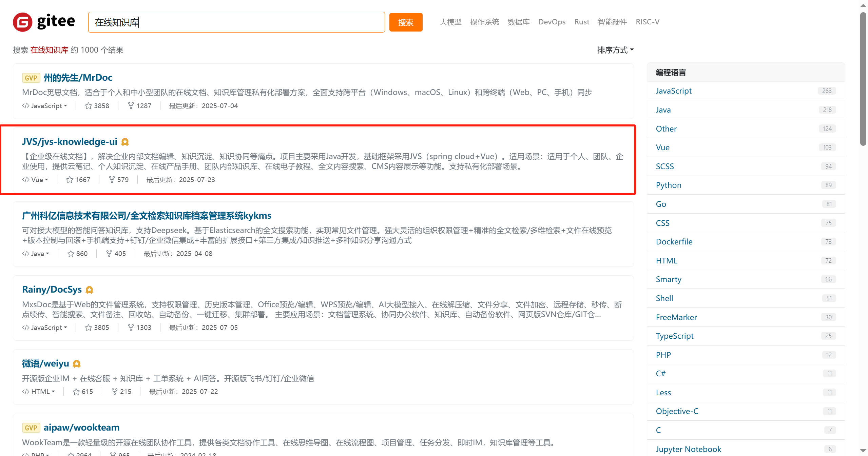Click the medal icon beside Rainy/DocSys

coord(90,290)
